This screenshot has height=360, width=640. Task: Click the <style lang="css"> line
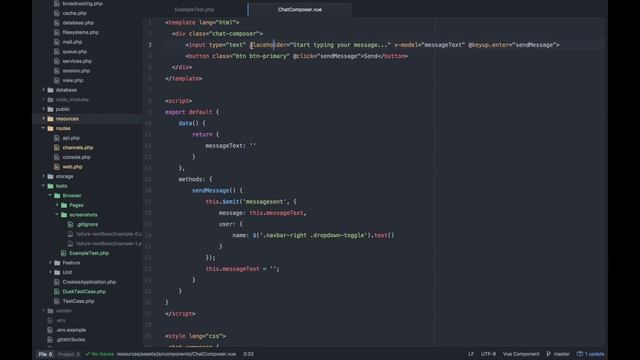click(196, 336)
